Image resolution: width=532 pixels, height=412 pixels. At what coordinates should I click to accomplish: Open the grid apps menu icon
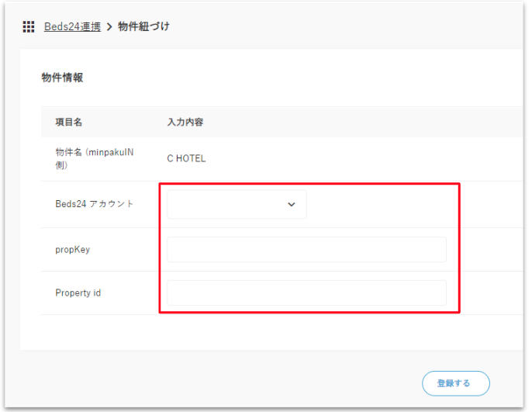[x=28, y=27]
